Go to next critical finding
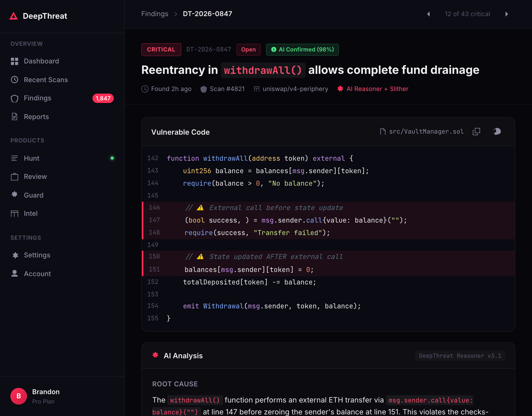The image size is (532, 416). 507,14
